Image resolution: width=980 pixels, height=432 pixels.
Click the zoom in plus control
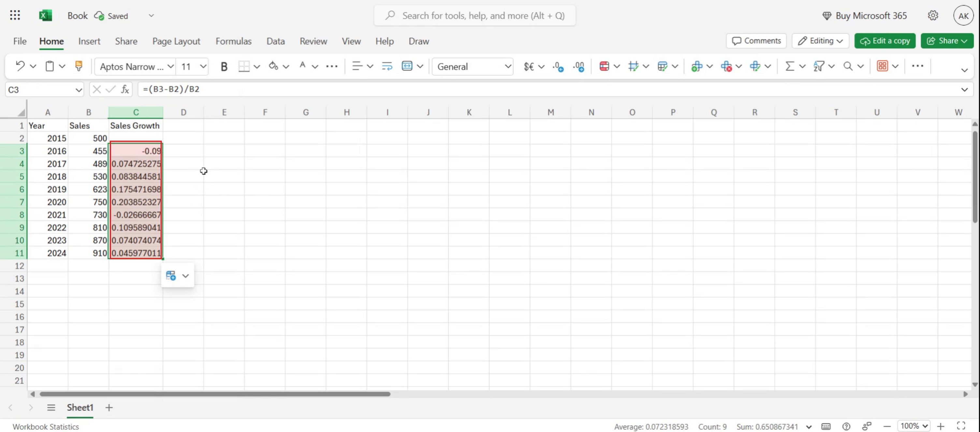(941, 426)
